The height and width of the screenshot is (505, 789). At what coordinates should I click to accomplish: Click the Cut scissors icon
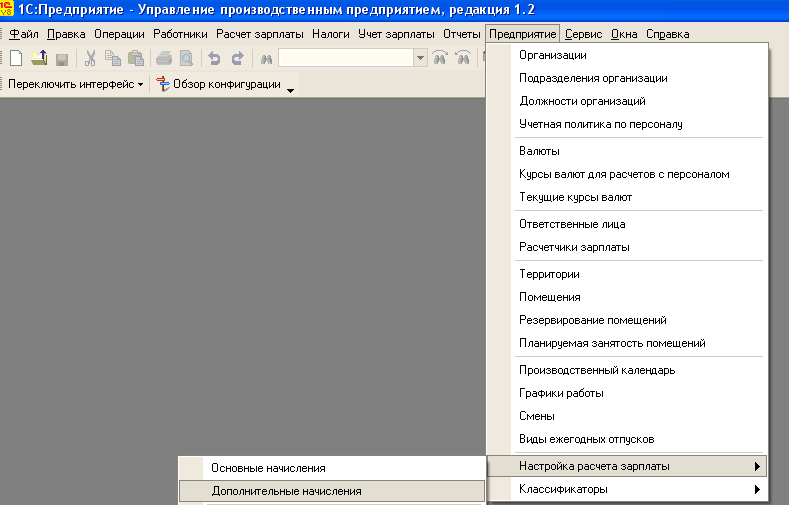90,58
